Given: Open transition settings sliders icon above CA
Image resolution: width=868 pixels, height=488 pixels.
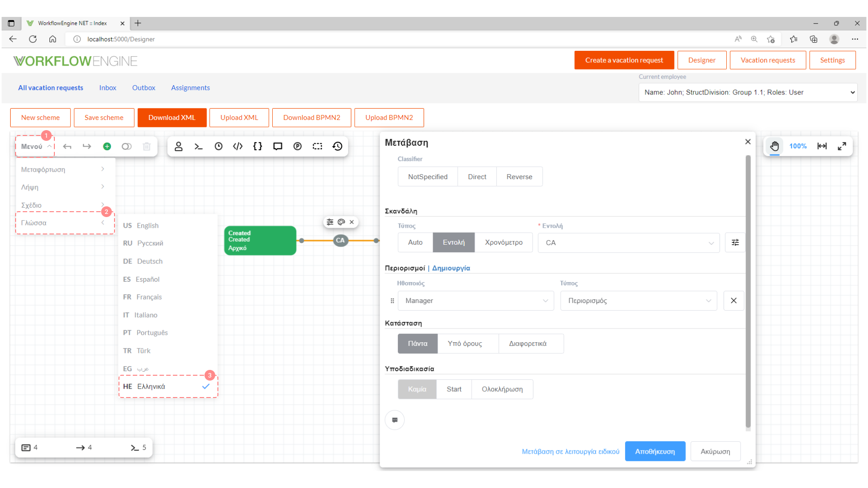Looking at the screenshot, I should tap(330, 222).
